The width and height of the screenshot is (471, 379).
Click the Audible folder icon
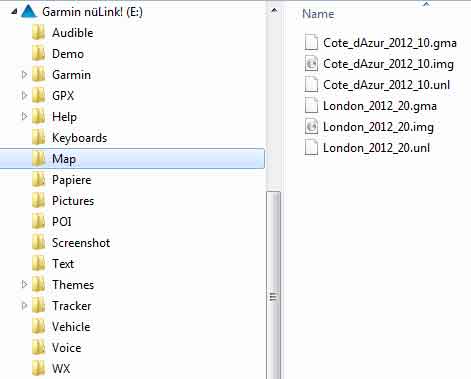pyautogui.click(x=38, y=33)
